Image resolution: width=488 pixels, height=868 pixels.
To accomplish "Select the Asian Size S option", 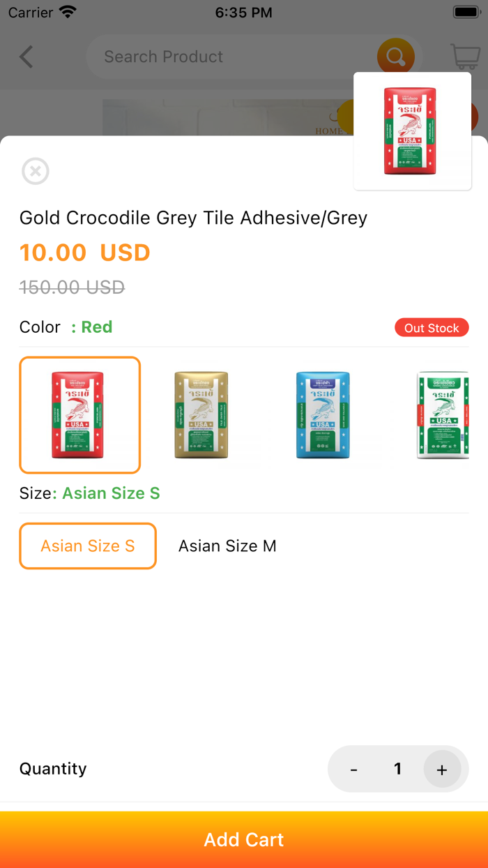I will 88,546.
